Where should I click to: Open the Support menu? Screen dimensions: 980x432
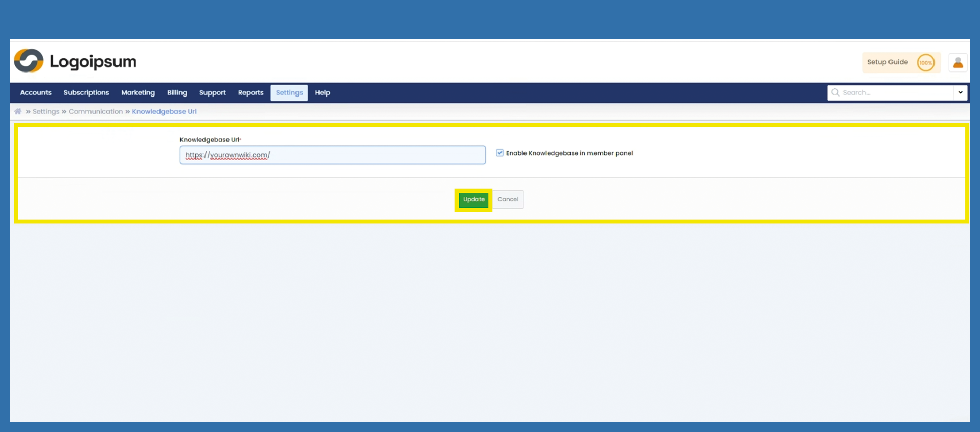212,92
